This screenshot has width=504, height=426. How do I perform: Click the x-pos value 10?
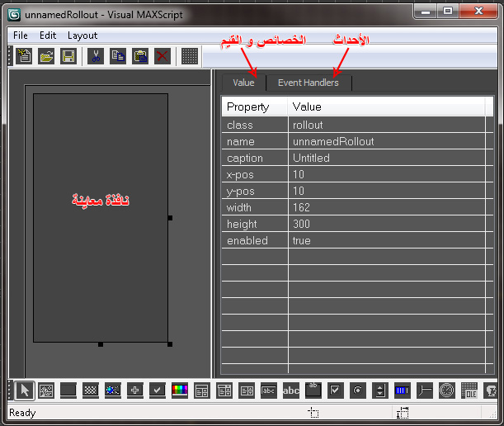point(386,174)
